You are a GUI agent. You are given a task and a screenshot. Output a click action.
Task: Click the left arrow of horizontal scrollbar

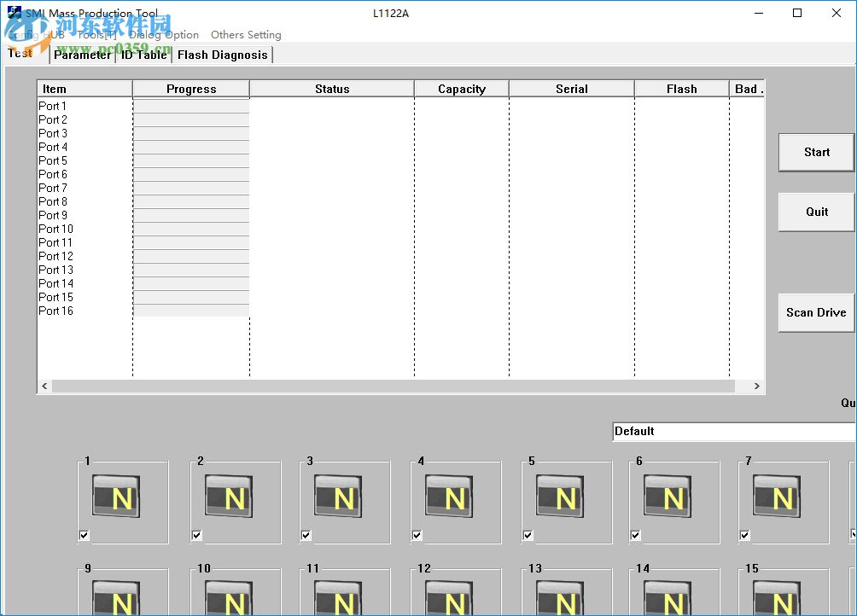point(45,386)
